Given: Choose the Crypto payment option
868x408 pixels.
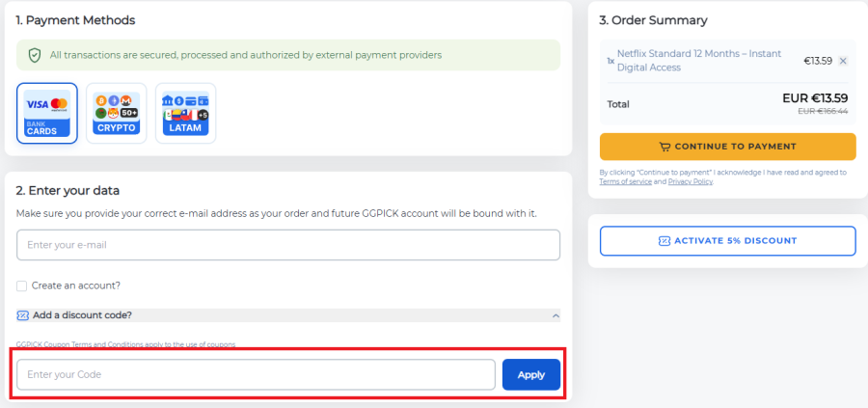Looking at the screenshot, I should pos(117,113).
